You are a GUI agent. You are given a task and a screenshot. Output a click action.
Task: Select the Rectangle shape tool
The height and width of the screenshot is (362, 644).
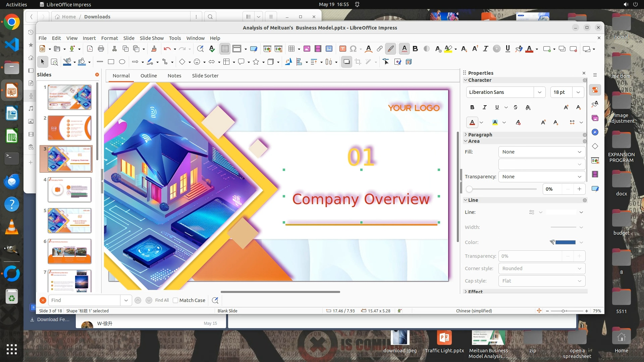(111, 62)
